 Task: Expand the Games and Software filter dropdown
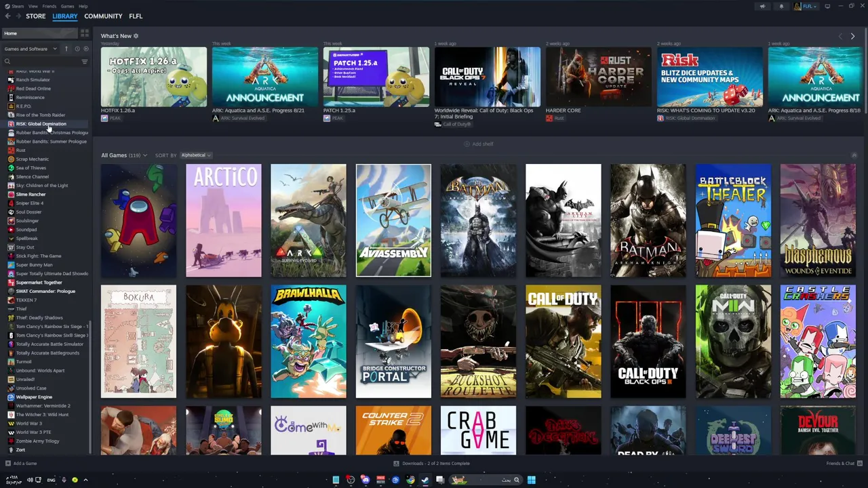31,49
